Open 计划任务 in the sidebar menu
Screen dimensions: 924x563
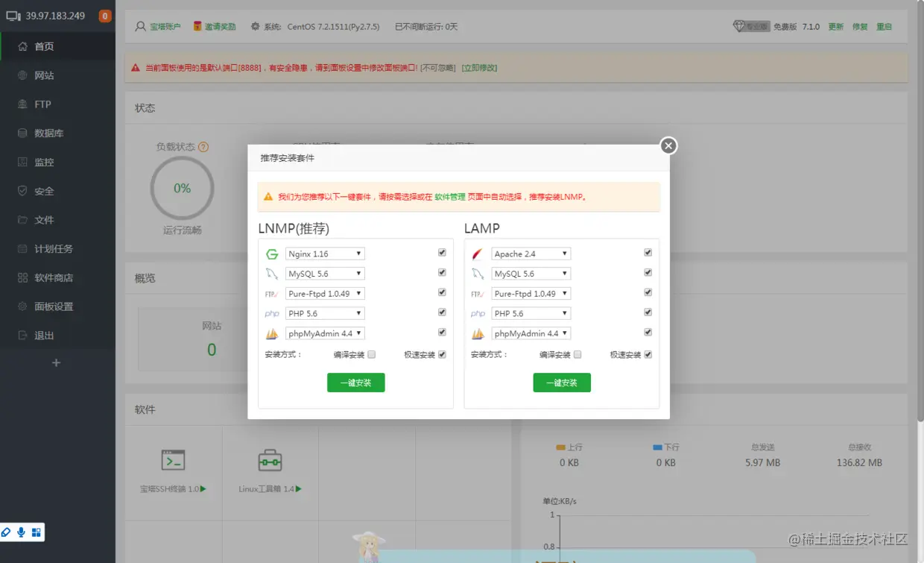pyautogui.click(x=57, y=249)
